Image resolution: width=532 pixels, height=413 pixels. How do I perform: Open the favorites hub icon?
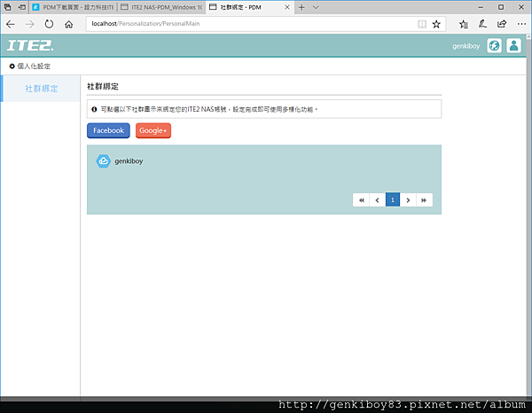464,24
